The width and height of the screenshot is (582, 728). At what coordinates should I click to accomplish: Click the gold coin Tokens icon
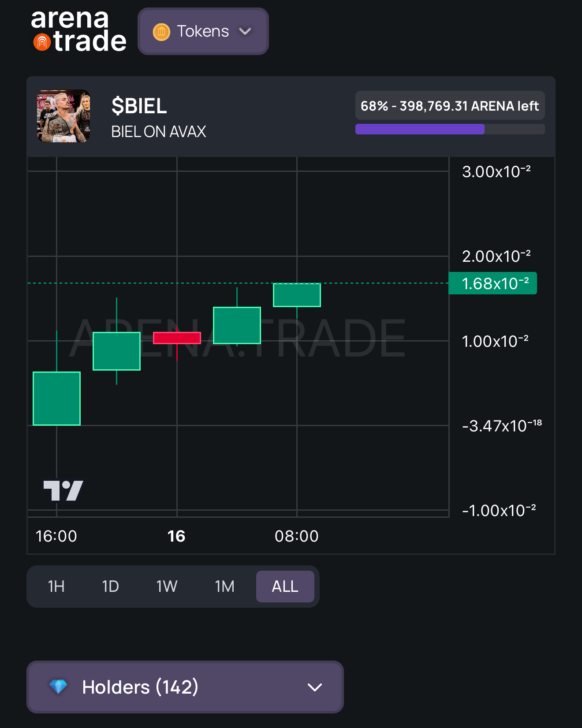point(161,32)
